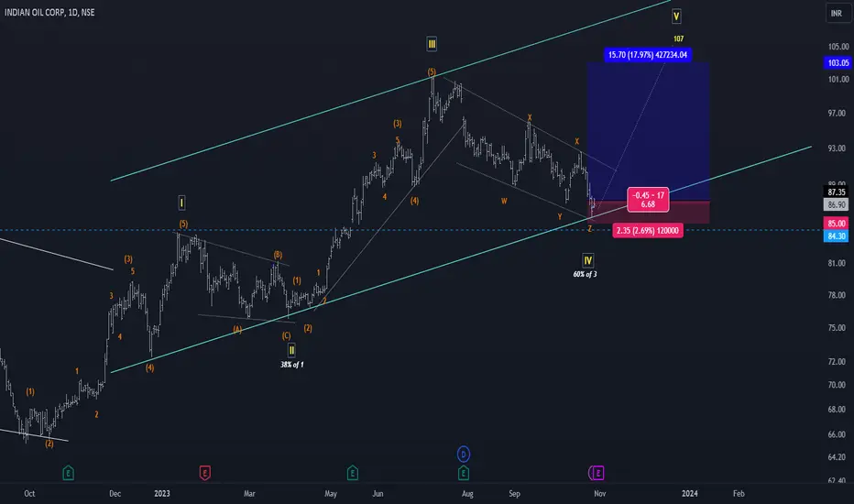Click the Feb label on time axis
854x504 pixels.
point(739,493)
